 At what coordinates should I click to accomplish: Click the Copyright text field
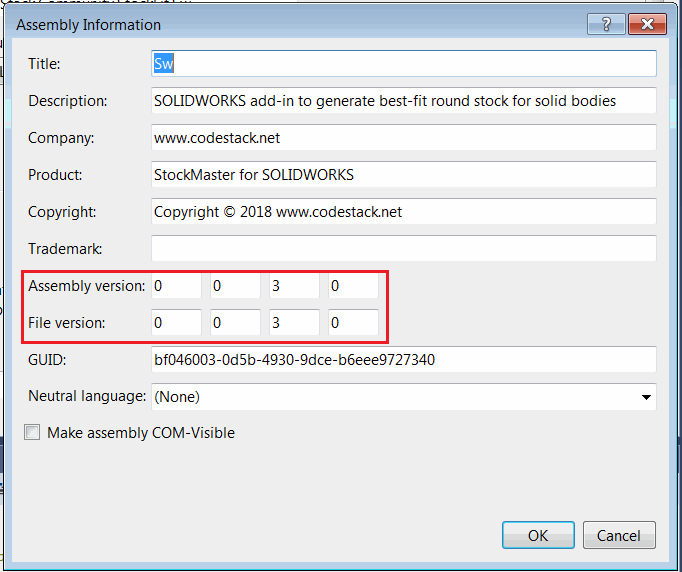(403, 212)
